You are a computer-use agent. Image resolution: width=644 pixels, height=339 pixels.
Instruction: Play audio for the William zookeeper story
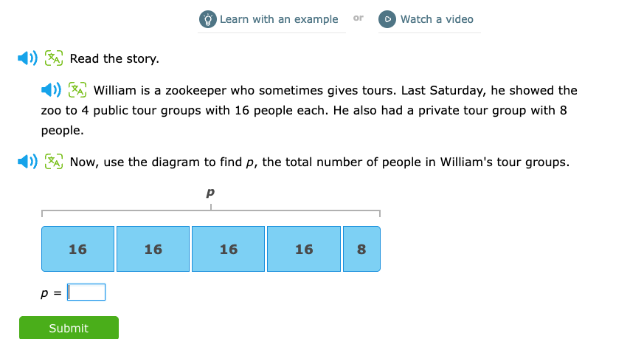(x=50, y=91)
